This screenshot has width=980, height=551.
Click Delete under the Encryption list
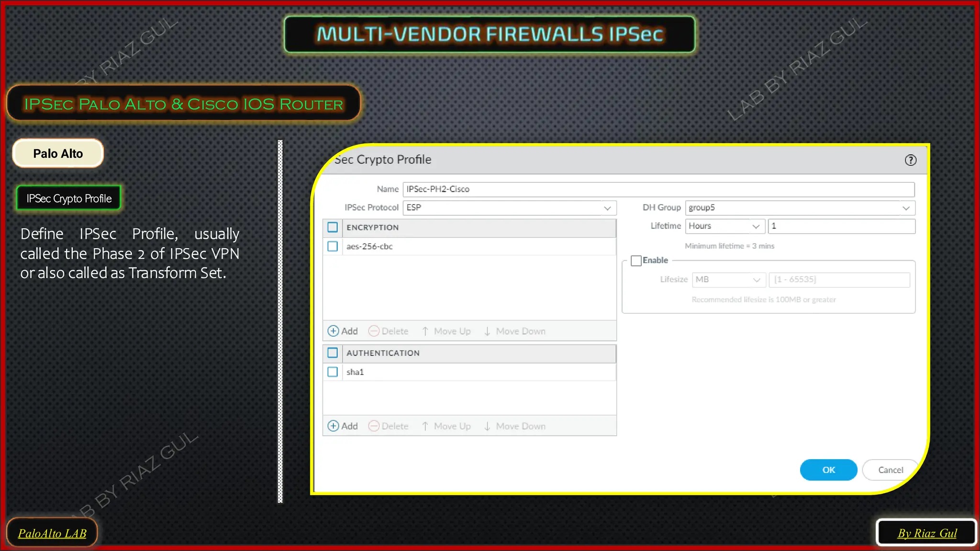[x=388, y=331]
